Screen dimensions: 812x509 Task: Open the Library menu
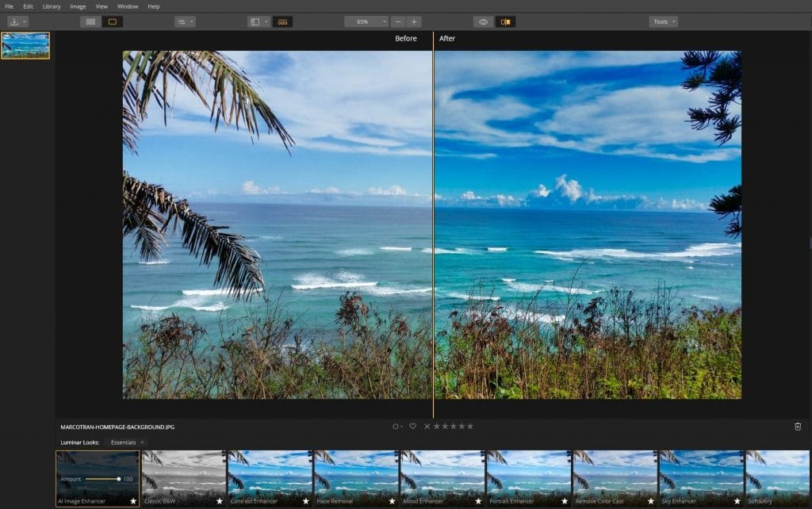pos(51,6)
